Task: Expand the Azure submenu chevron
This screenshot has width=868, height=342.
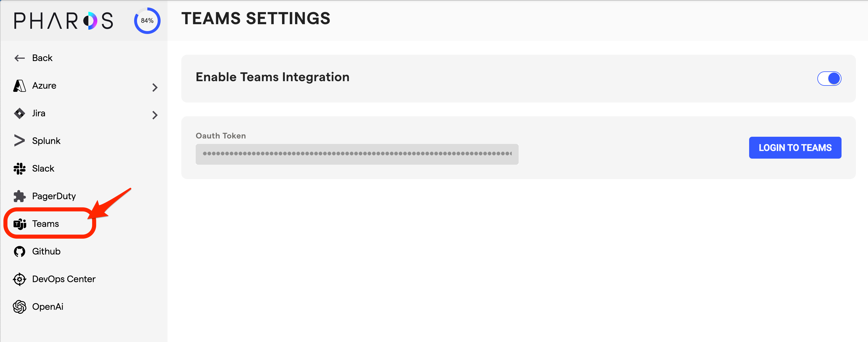Action: (x=155, y=88)
